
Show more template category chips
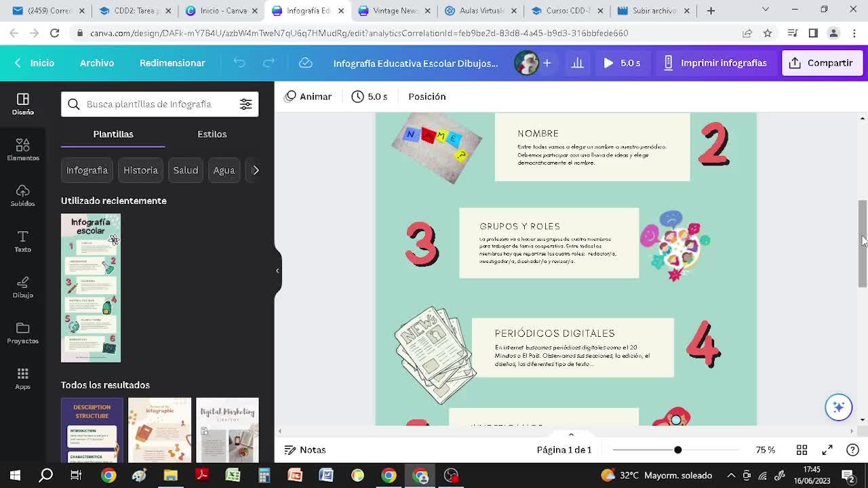point(255,170)
